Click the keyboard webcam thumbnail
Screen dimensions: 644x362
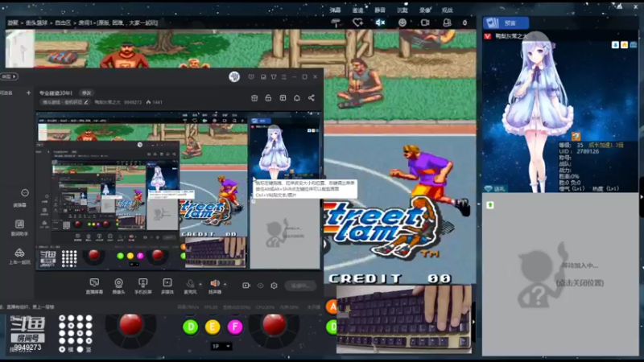point(404,319)
